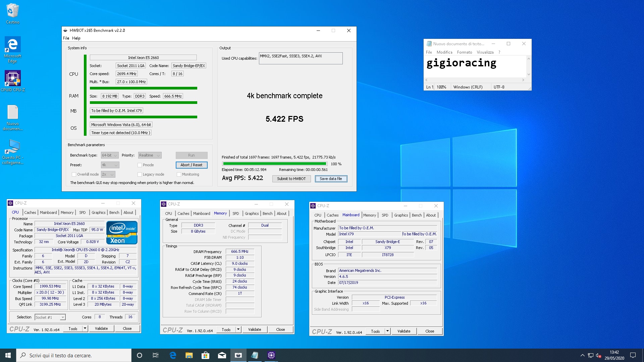
Task: Open the Help menu in HWBOT x265
Action: [x=76, y=38]
